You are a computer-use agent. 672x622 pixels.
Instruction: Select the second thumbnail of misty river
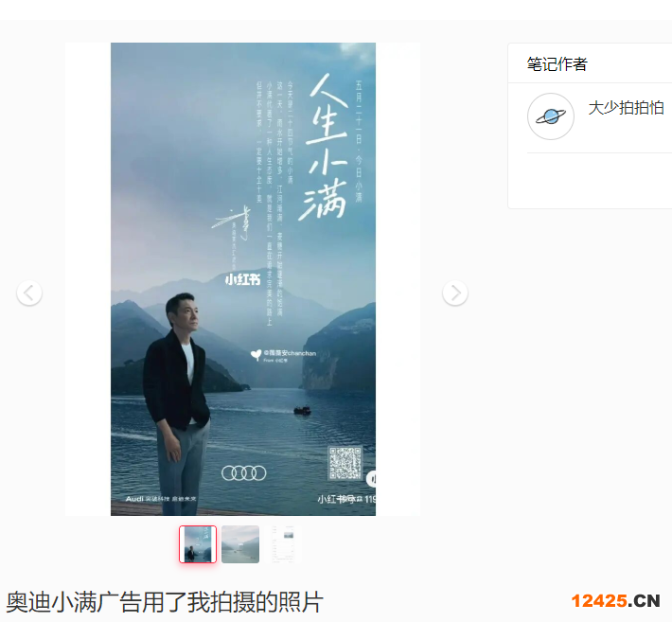[x=240, y=544]
